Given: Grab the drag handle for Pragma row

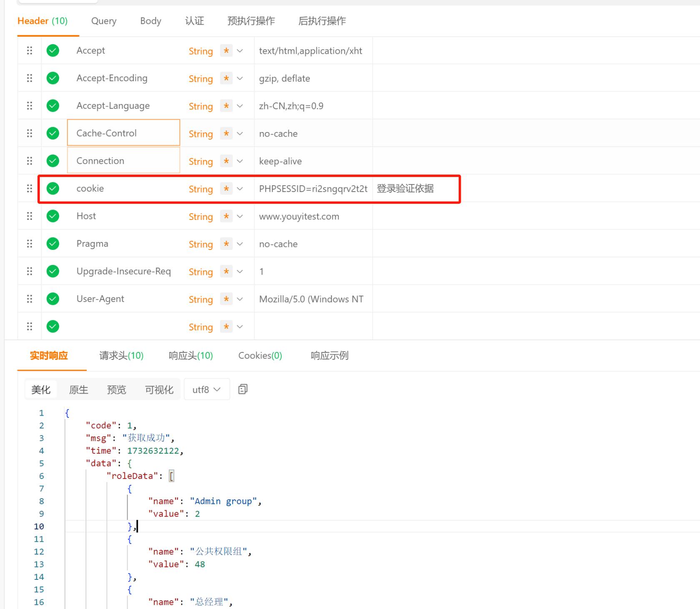Looking at the screenshot, I should point(30,244).
